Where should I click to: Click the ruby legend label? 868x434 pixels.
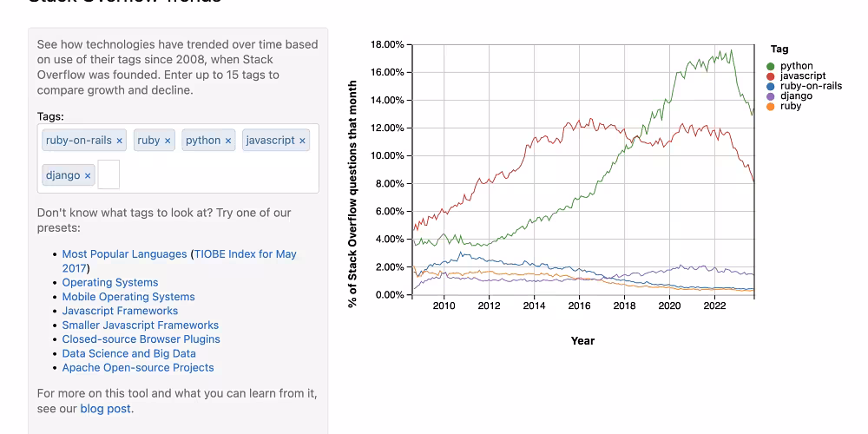click(791, 106)
